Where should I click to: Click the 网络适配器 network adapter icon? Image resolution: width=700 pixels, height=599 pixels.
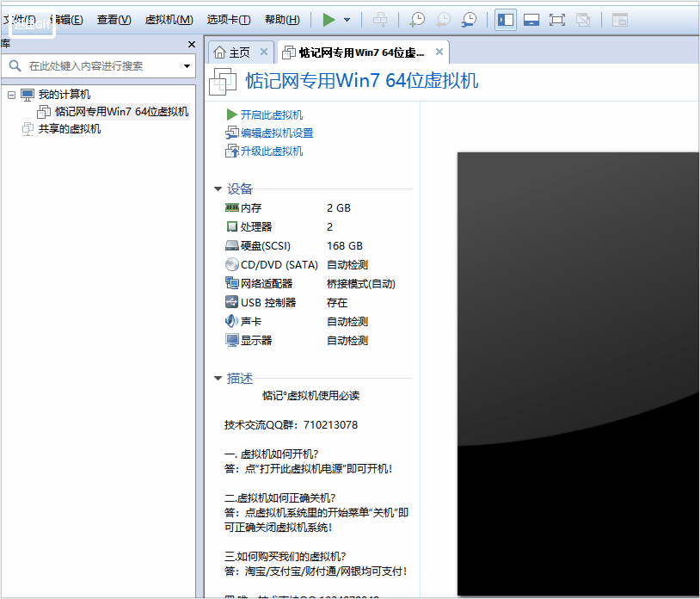(231, 283)
